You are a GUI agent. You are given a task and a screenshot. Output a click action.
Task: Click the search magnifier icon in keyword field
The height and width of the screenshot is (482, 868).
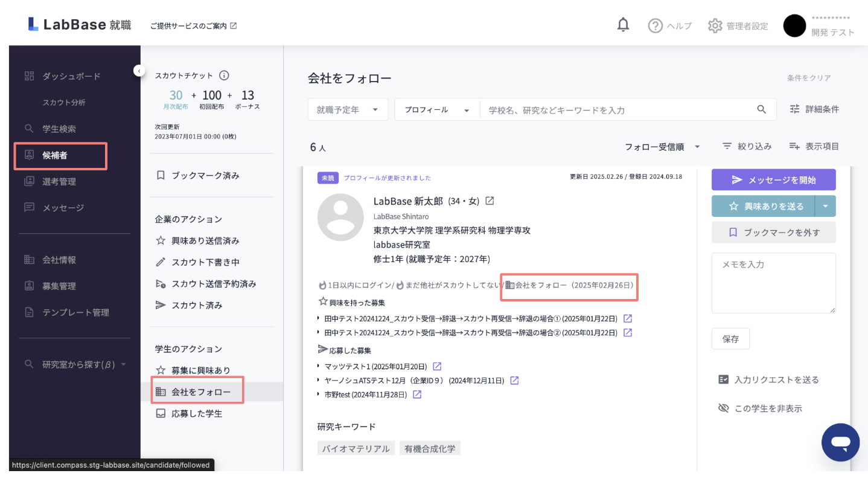click(x=762, y=109)
